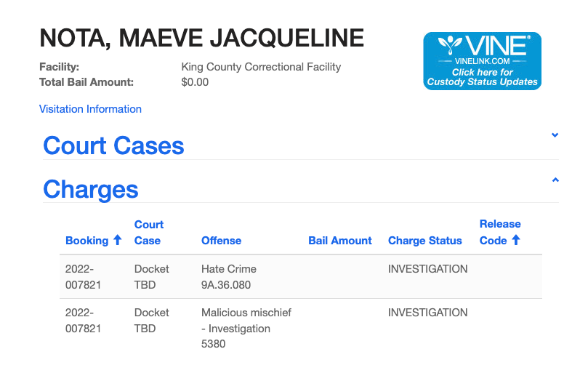This screenshot has height=389, width=588.
Task: Click the booking number in the Hate Crime row
Action: pyautogui.click(x=83, y=277)
